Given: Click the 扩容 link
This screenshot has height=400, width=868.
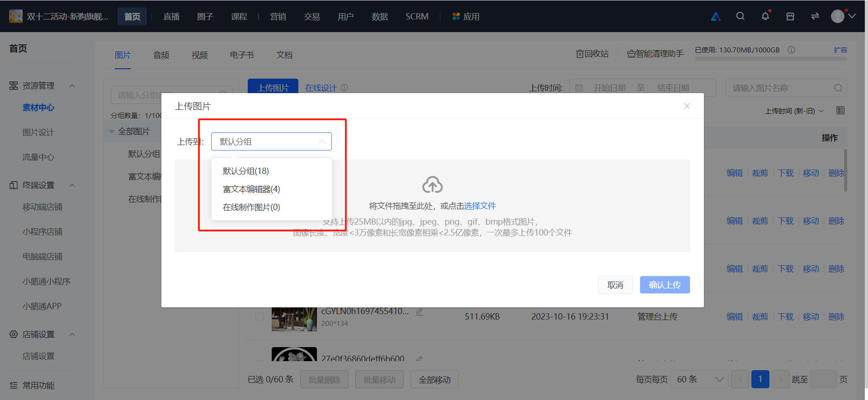Looking at the screenshot, I should point(840,50).
